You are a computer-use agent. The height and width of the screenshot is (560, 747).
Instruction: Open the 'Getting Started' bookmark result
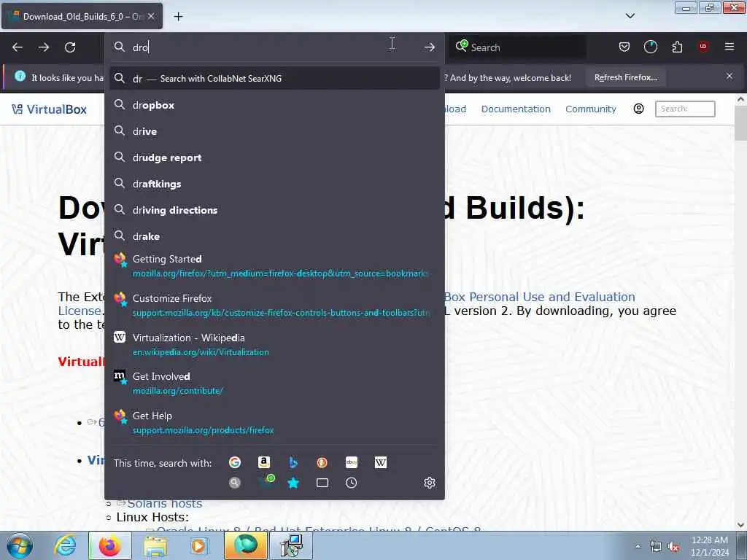coord(274,265)
